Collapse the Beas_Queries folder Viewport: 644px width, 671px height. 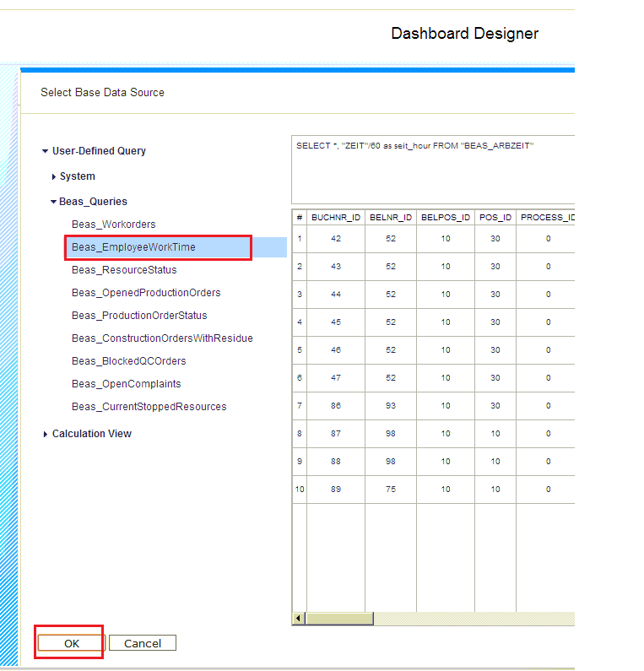tap(54, 203)
